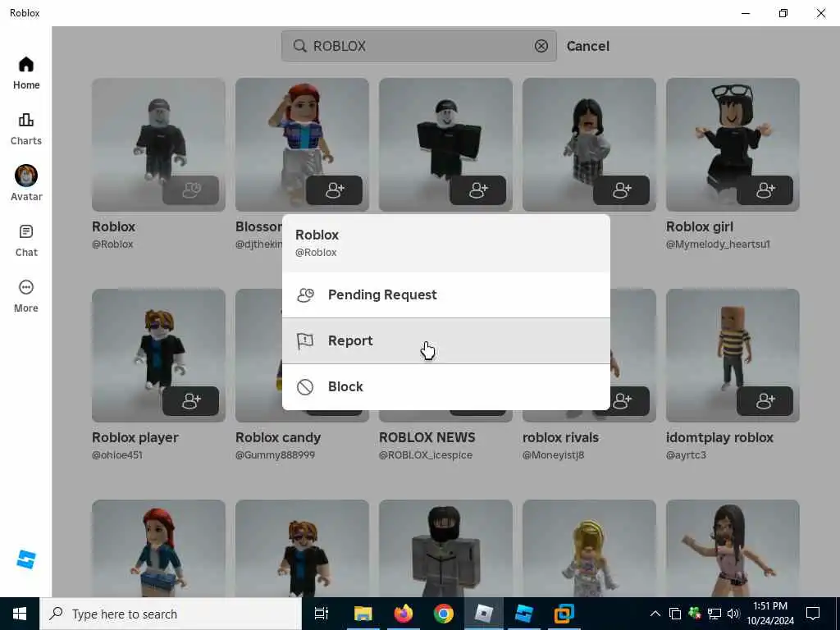The width and height of the screenshot is (840, 630).
Task: Click the search magnifier icon
Action: (x=299, y=46)
